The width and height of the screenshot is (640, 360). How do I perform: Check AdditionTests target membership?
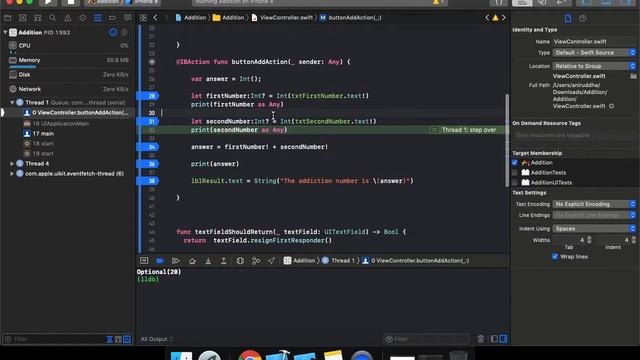click(x=515, y=172)
